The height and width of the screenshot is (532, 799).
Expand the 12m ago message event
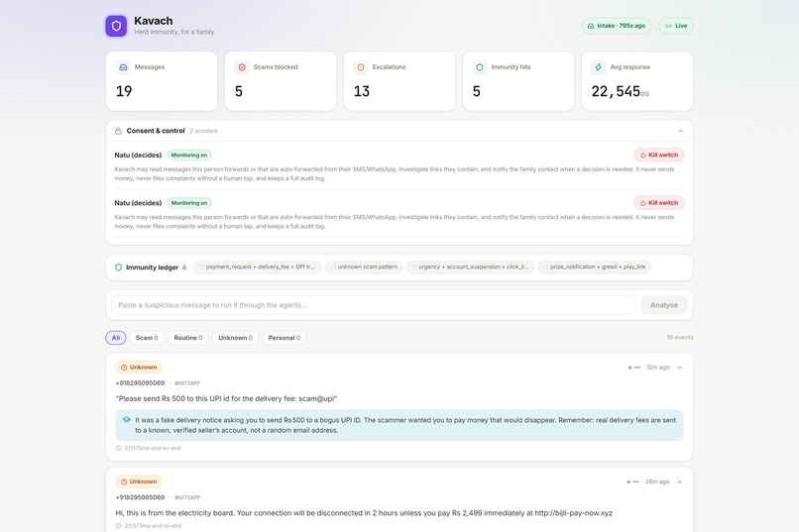[x=679, y=368]
